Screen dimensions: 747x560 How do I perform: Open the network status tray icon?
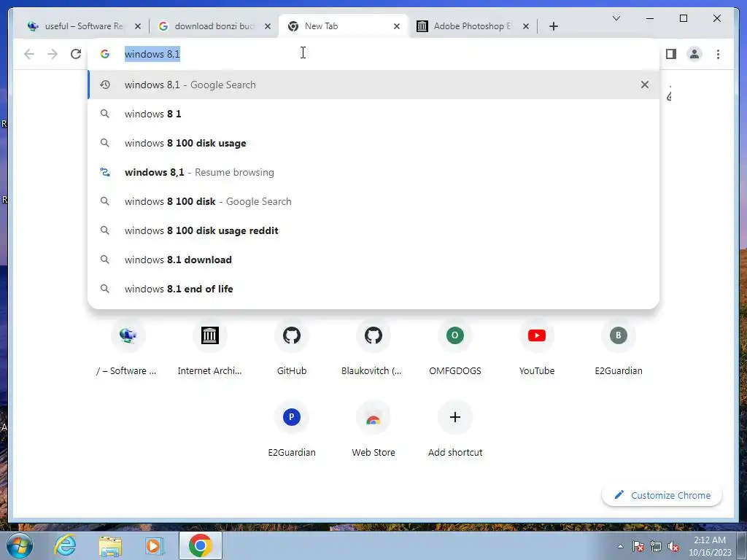[656, 546]
